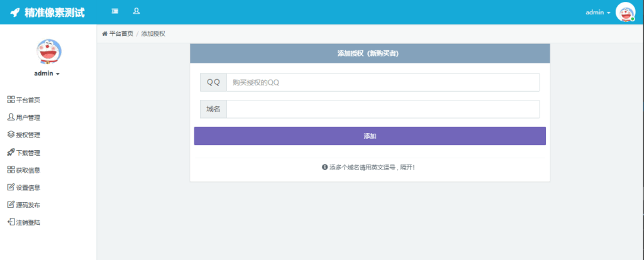This screenshot has width=644, height=260.
Task: Click the home icon in breadcrumb
Action: point(105,34)
